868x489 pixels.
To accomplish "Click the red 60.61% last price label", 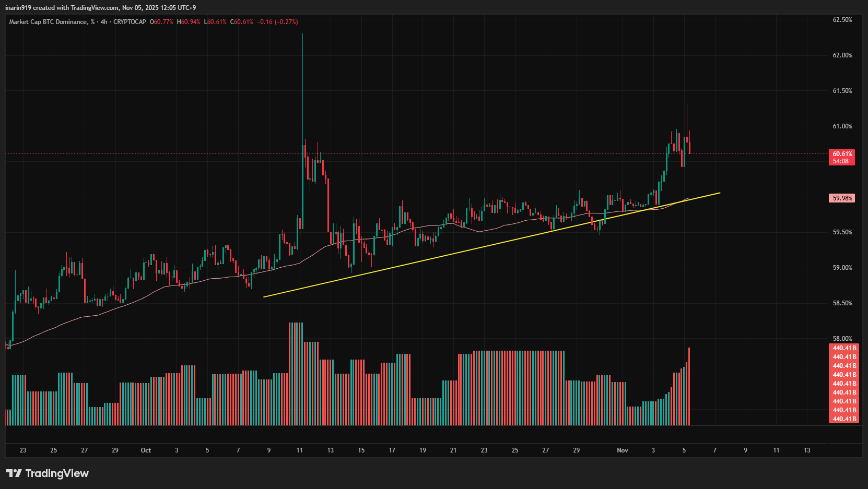I will (841, 154).
